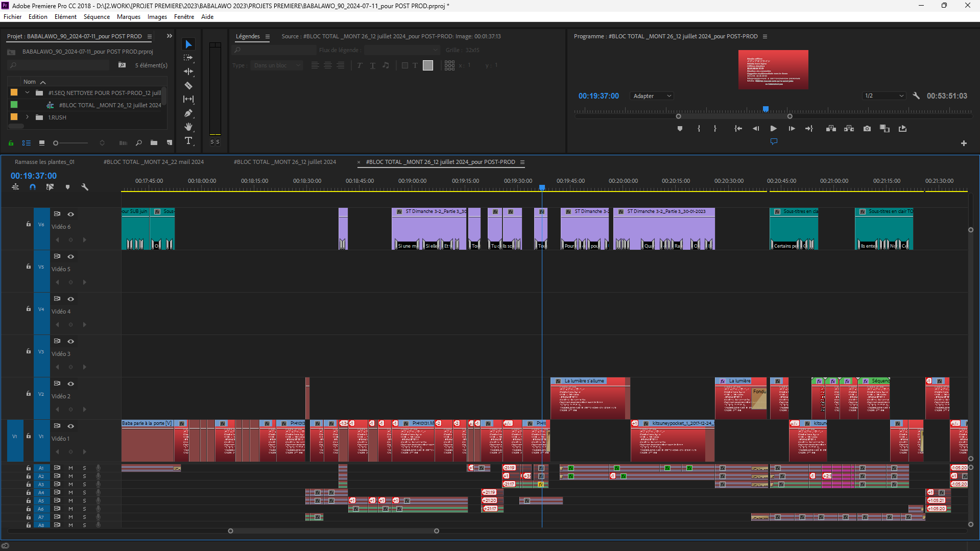Select the Ripple Edit tool
Screen dimensions: 980x551
click(188, 72)
